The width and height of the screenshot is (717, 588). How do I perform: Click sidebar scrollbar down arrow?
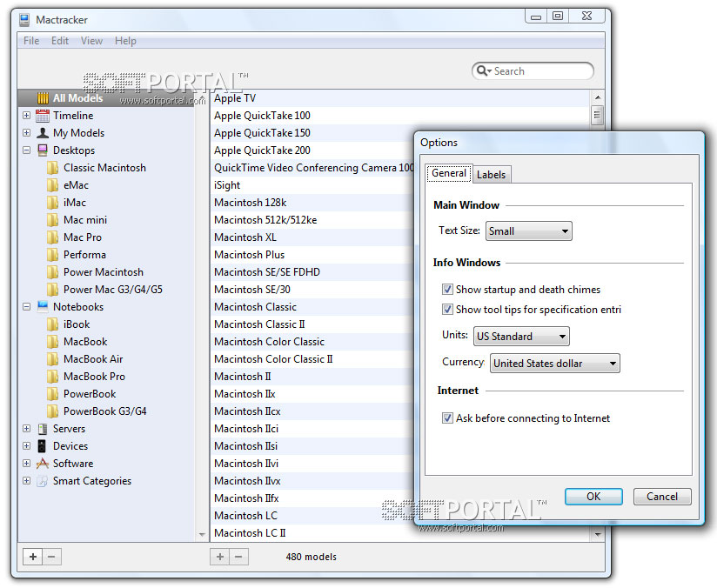(202, 534)
